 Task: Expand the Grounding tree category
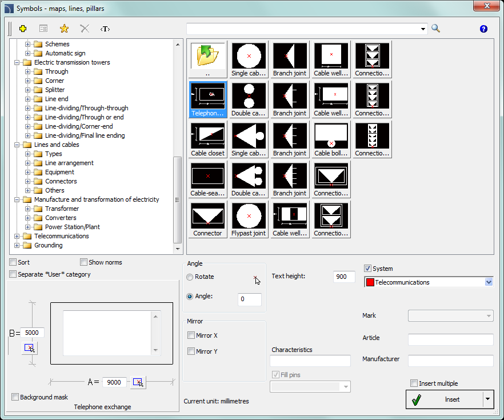point(17,245)
